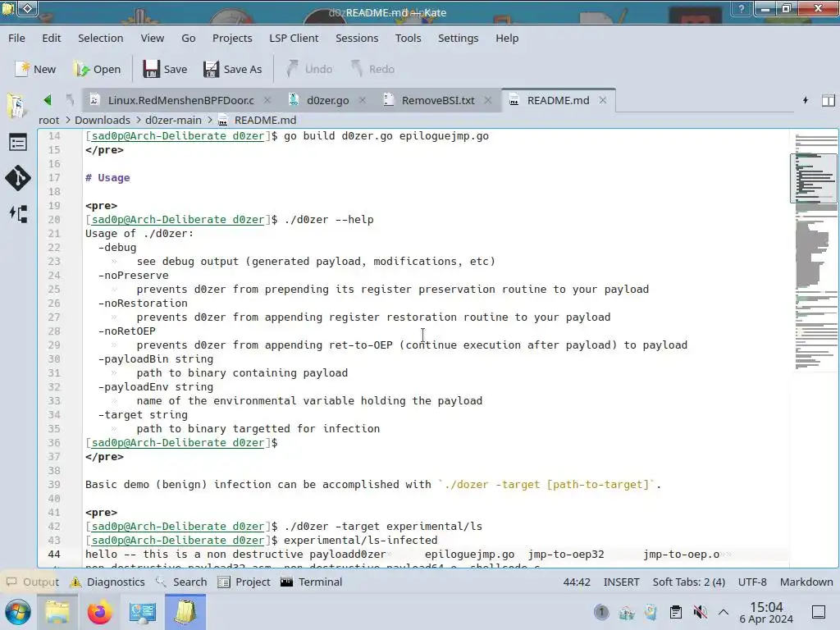The image size is (840, 630).
Task: Toggle the Output bottom panel
Action: 32,582
